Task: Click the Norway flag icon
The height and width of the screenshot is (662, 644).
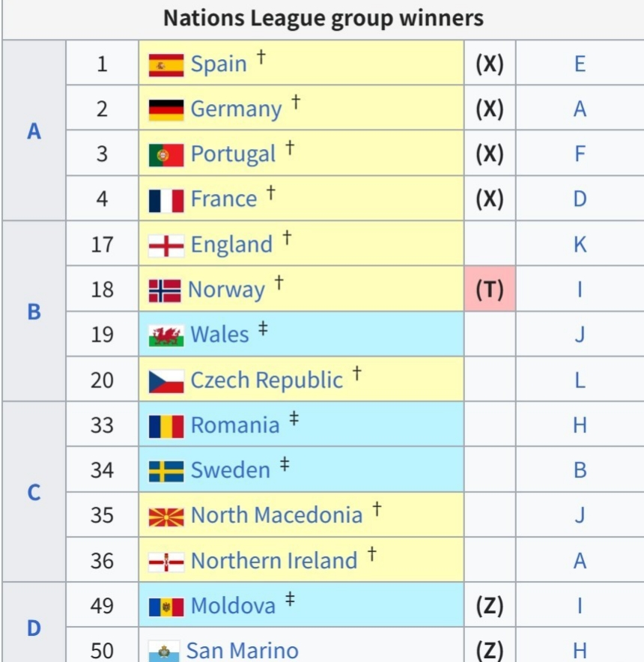Action: pyautogui.click(x=165, y=290)
